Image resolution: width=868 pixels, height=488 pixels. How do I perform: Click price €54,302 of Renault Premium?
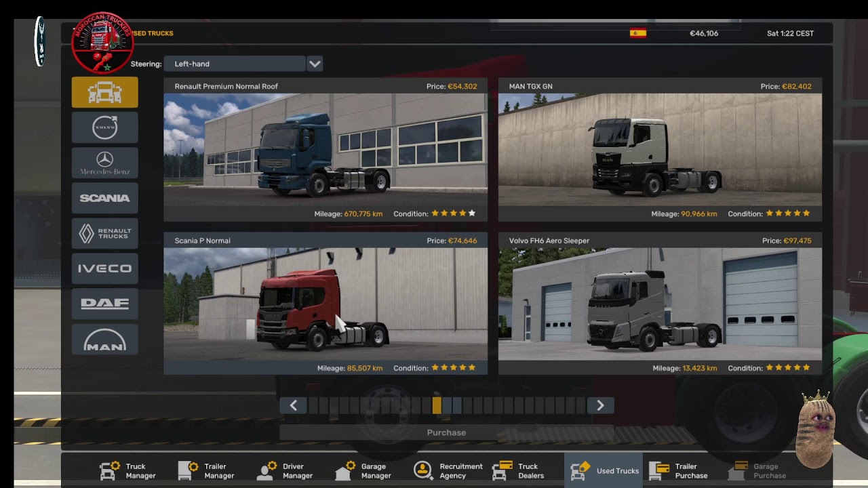[x=462, y=86]
